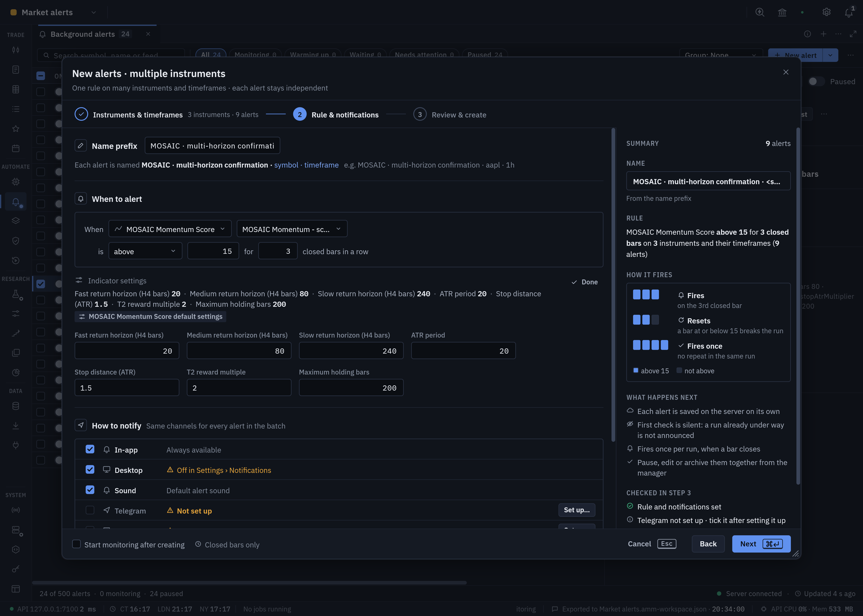The height and width of the screenshot is (616, 863).
Task: Click the flask icon under RESEARCH
Action: pyautogui.click(x=16, y=294)
